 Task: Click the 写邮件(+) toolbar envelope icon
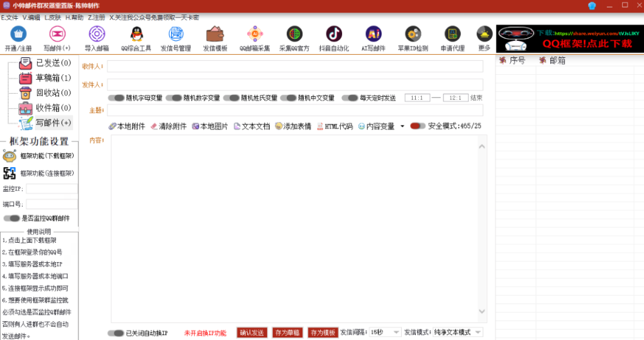pos(57,34)
